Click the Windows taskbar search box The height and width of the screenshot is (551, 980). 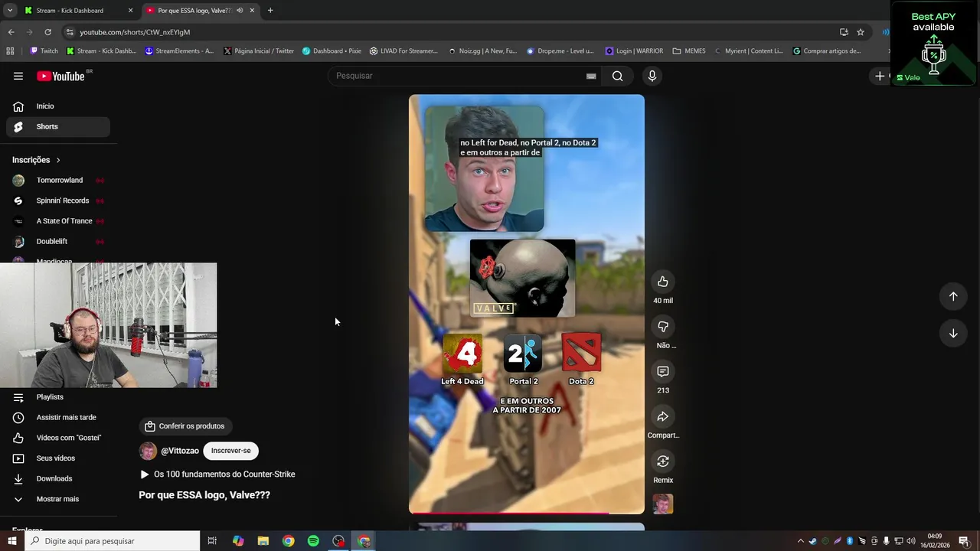112,541
